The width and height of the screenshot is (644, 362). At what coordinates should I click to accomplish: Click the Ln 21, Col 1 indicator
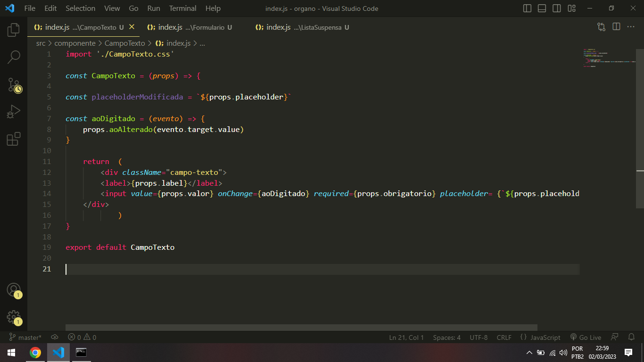pyautogui.click(x=406, y=337)
